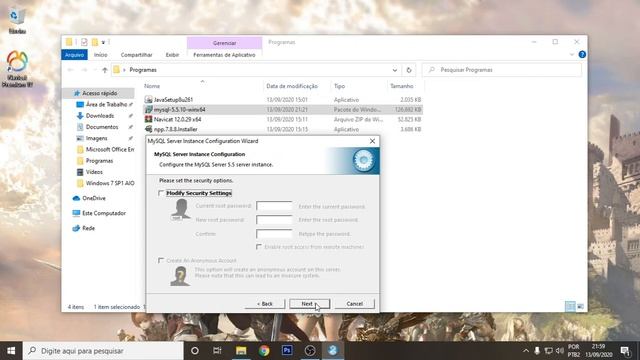
Task: Open Ferramentas de Aplicativo tab
Action: [x=224, y=55]
